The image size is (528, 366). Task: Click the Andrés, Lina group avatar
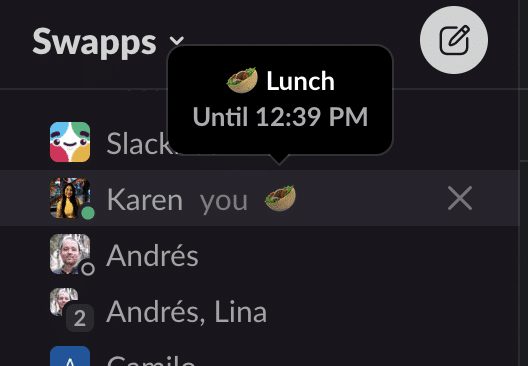click(x=64, y=301)
